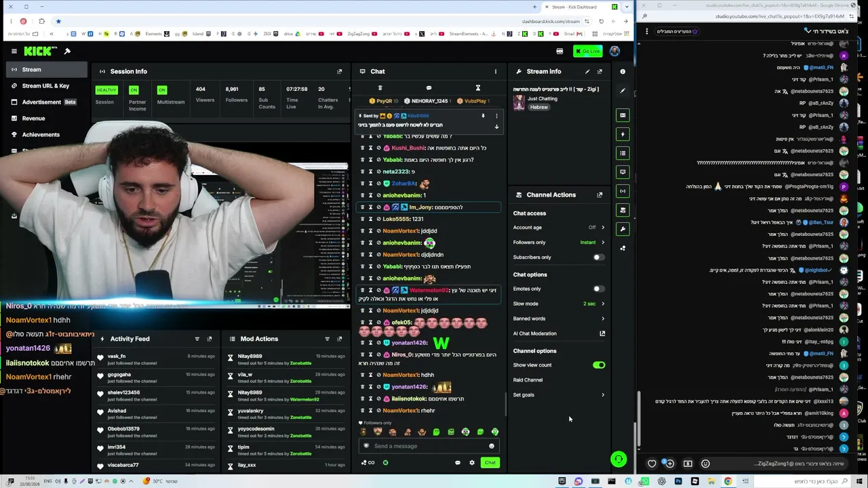Expand Followers only setting
Image resolution: width=868 pixels, height=488 pixels.
(603, 243)
